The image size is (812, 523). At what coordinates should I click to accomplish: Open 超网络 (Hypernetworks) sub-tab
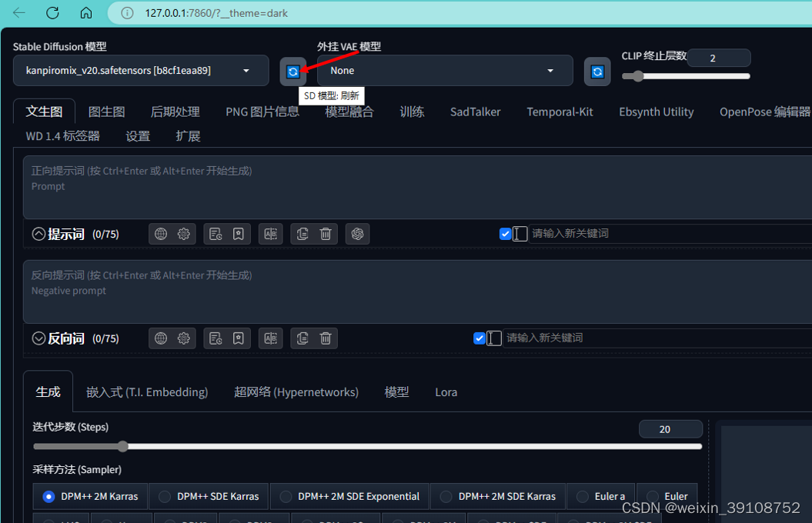(296, 392)
